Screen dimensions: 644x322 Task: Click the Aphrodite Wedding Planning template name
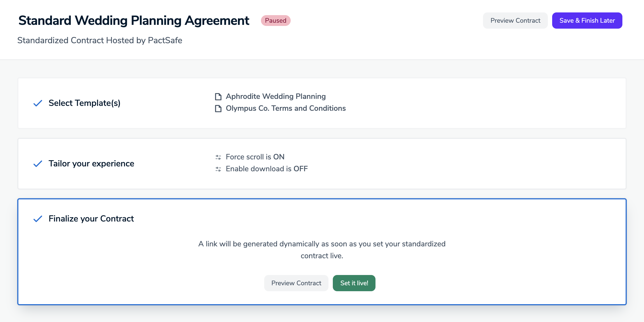coord(276,96)
